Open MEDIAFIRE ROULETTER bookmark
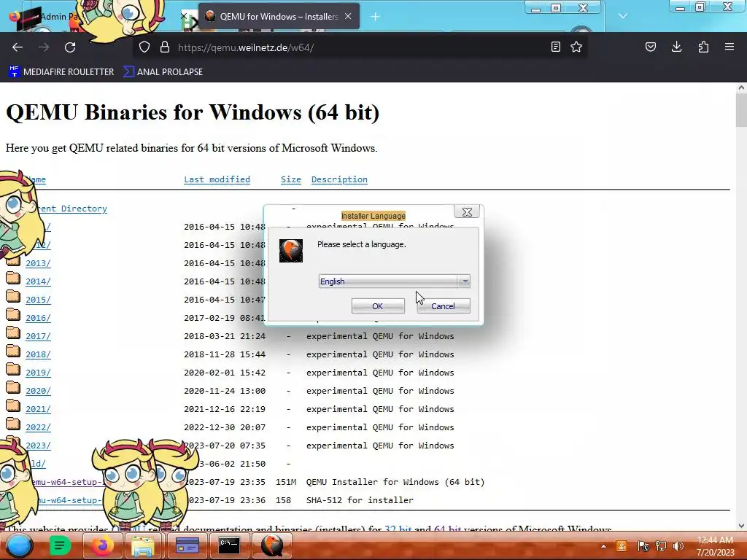 pyautogui.click(x=61, y=72)
